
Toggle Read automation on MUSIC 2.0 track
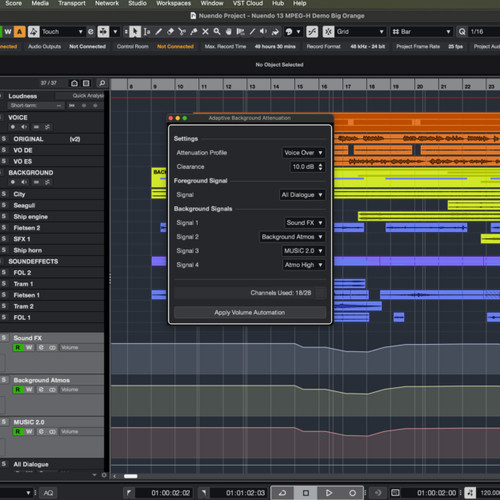[18, 432]
